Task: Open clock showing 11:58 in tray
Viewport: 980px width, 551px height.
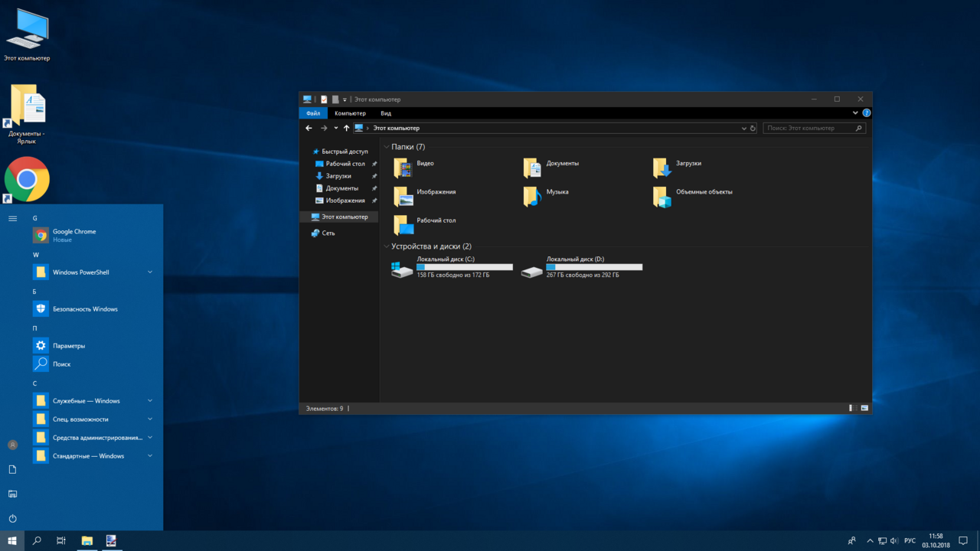Action: (x=936, y=541)
